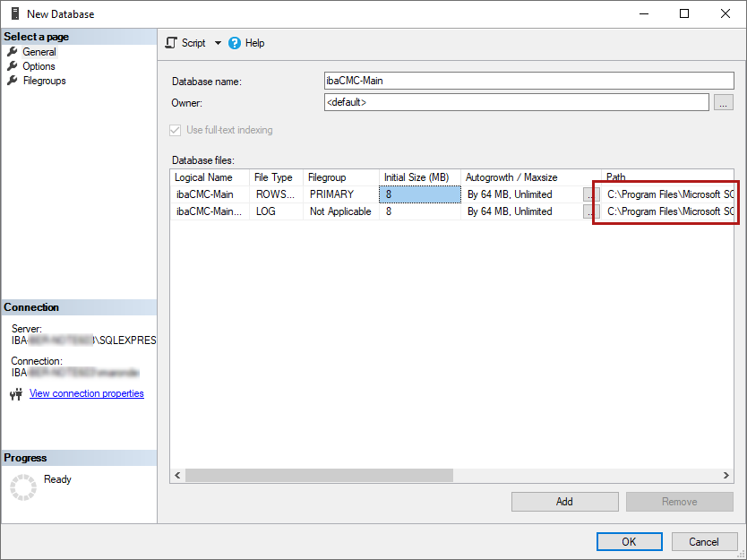Click the initial size cell of LOG row

(x=420, y=211)
